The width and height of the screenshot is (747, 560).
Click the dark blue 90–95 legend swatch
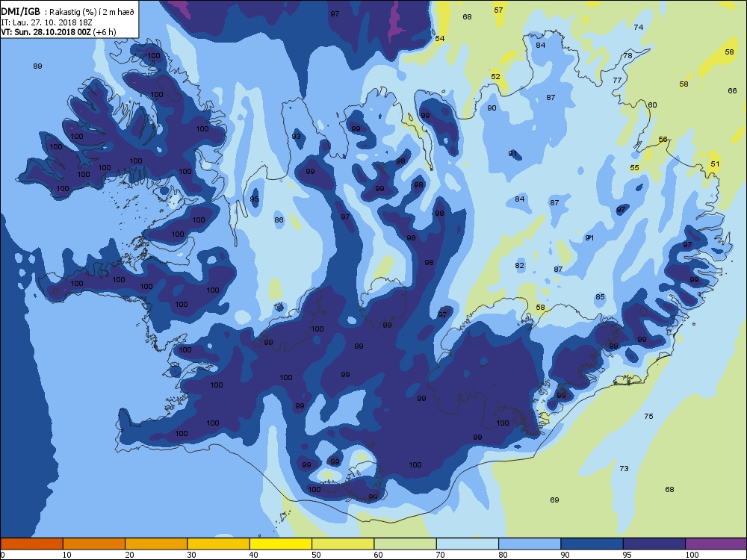click(592, 544)
